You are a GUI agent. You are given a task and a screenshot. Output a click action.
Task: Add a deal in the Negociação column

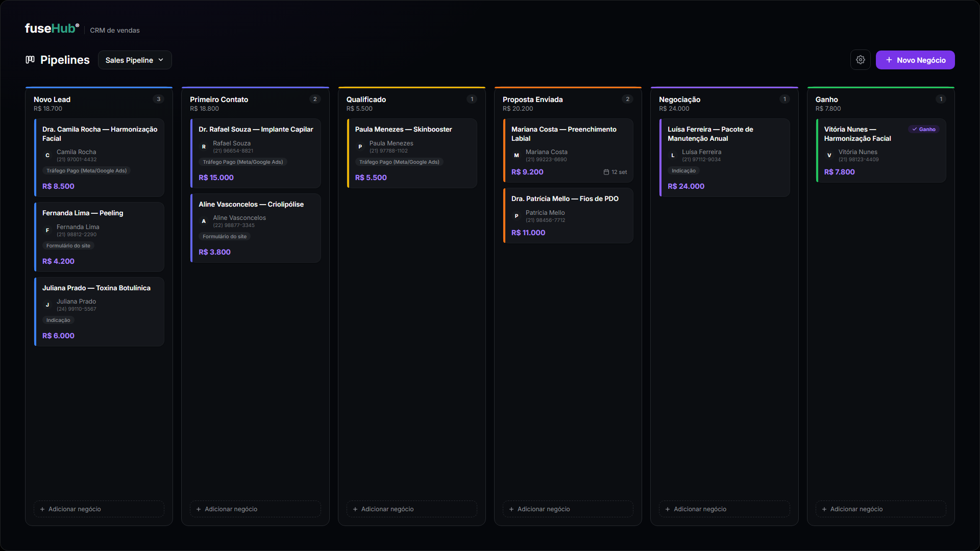pos(724,509)
